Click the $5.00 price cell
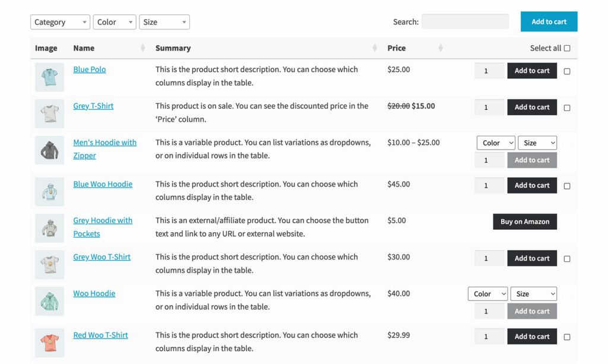608x364 pixels. point(397,220)
